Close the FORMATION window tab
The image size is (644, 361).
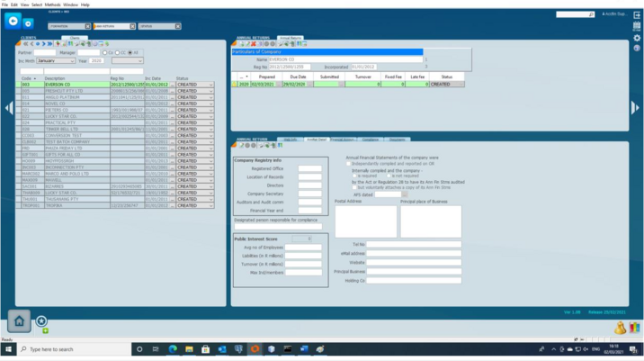87,26
